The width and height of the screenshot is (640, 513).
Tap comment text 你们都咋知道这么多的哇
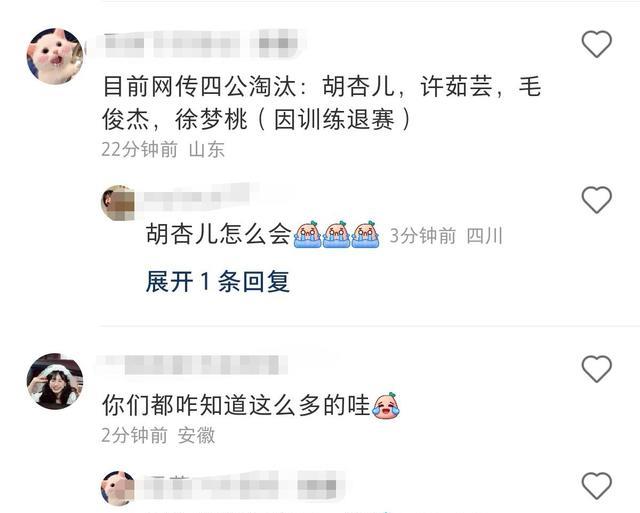coord(236,405)
